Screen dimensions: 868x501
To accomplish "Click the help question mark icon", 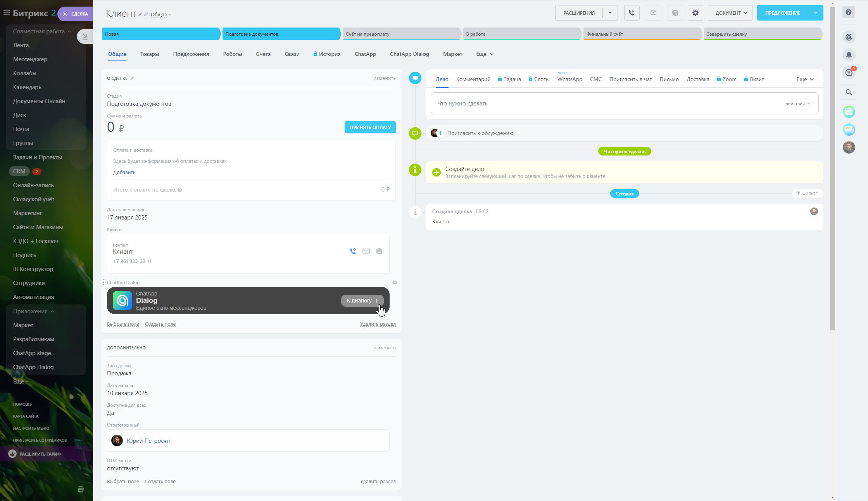I will click(x=849, y=12).
